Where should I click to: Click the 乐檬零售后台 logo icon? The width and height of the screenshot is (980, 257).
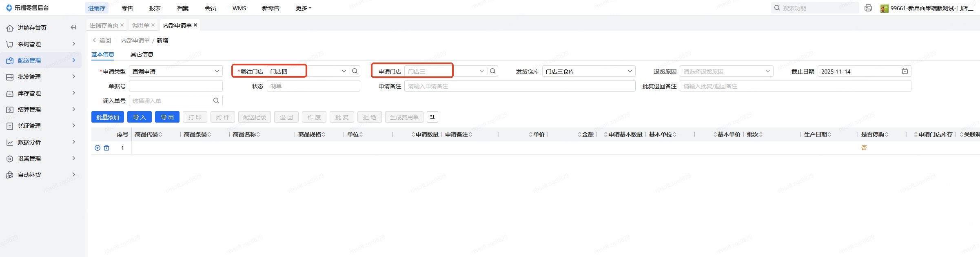pos(9,8)
